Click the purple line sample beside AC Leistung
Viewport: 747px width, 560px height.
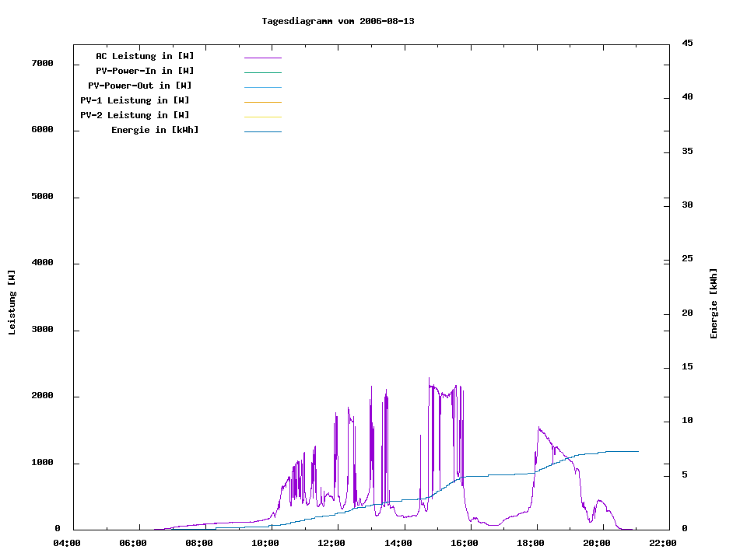click(262, 58)
